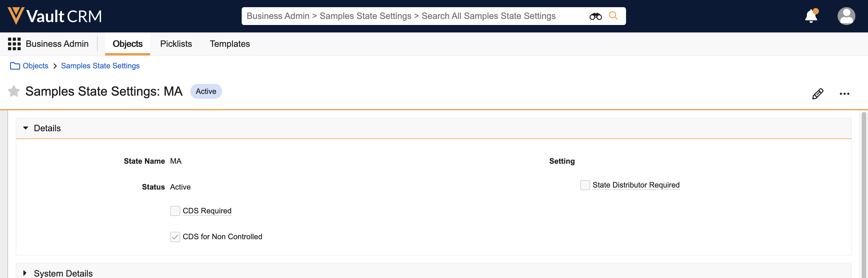Click the search input field
Viewport: 868px width, 278px height.
[414, 16]
